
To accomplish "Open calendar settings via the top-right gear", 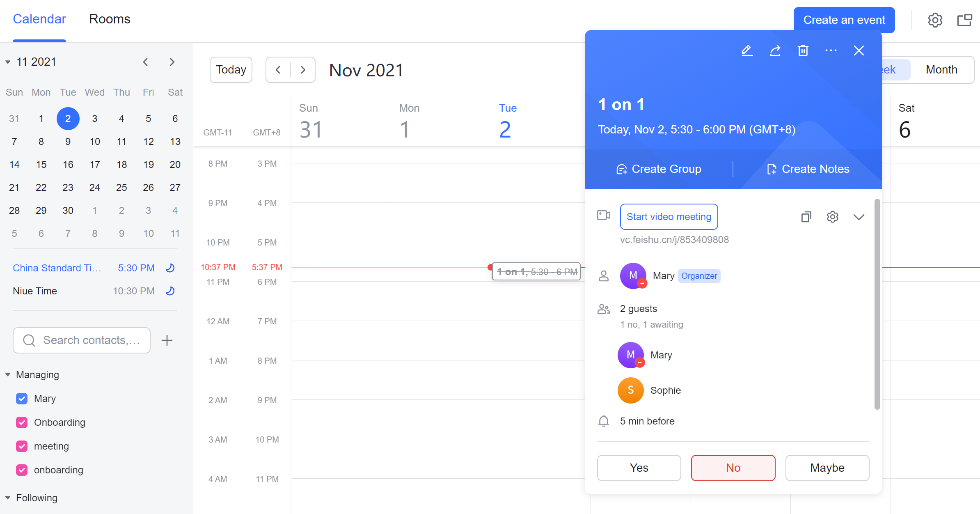I will tap(935, 20).
